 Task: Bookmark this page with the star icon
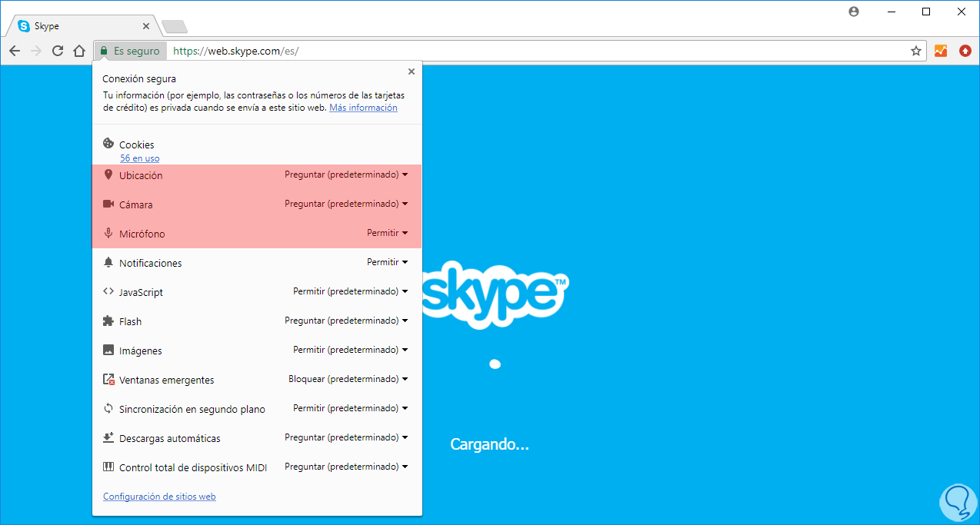click(x=915, y=52)
